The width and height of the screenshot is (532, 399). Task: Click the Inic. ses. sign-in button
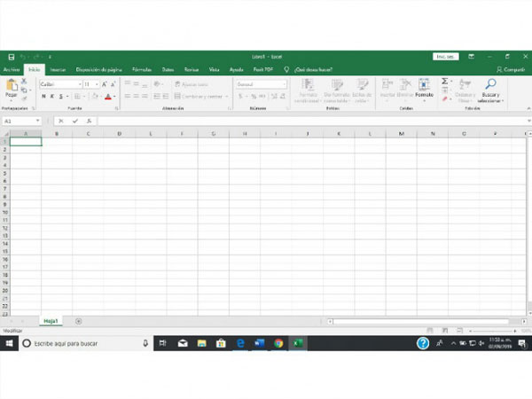click(445, 56)
